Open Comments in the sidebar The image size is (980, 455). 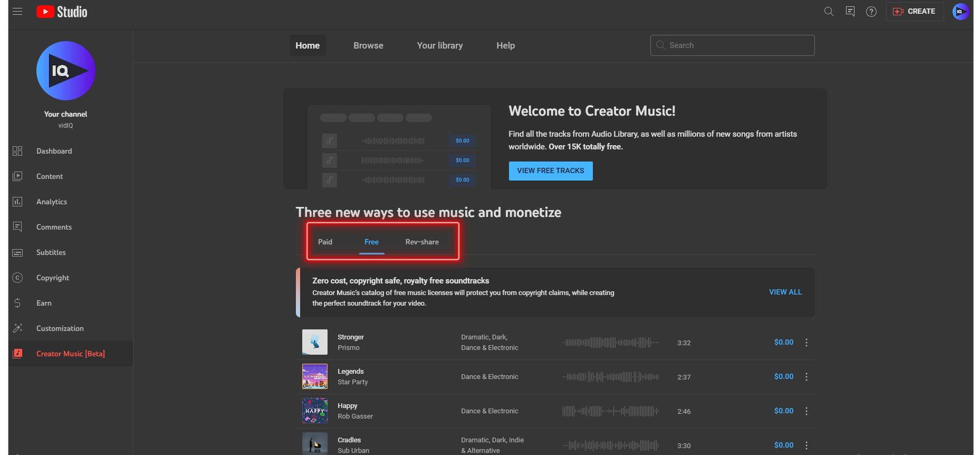point(54,227)
